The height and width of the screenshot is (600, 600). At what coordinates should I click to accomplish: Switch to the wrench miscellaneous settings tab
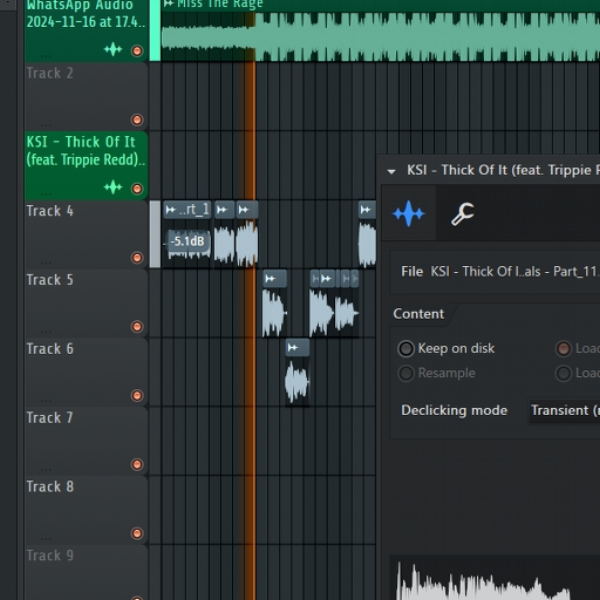(x=463, y=214)
